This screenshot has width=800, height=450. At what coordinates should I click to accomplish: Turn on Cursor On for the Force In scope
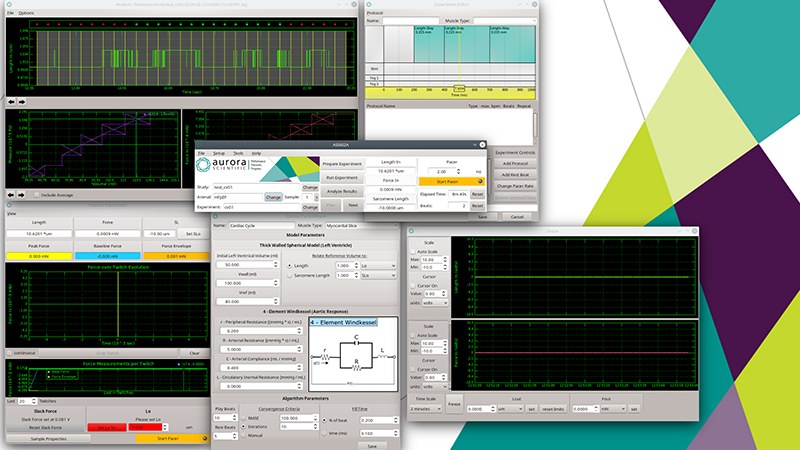413,369
